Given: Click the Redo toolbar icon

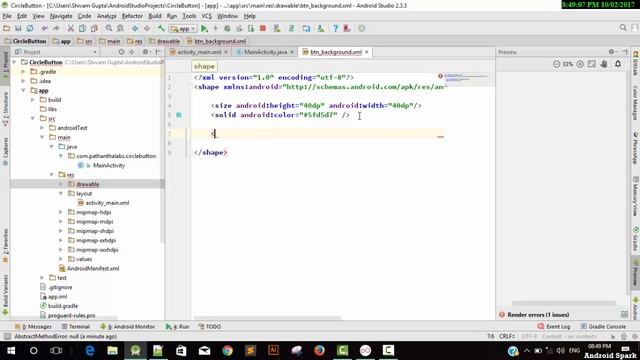Looking at the screenshot, I should click(x=56, y=29).
